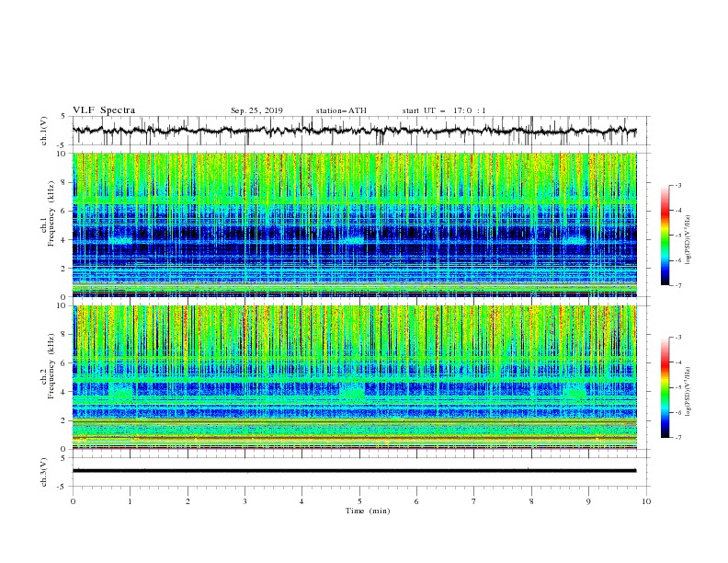The image size is (728, 563).
Task: Click the "Time (min)" axis label
Action: point(368,511)
